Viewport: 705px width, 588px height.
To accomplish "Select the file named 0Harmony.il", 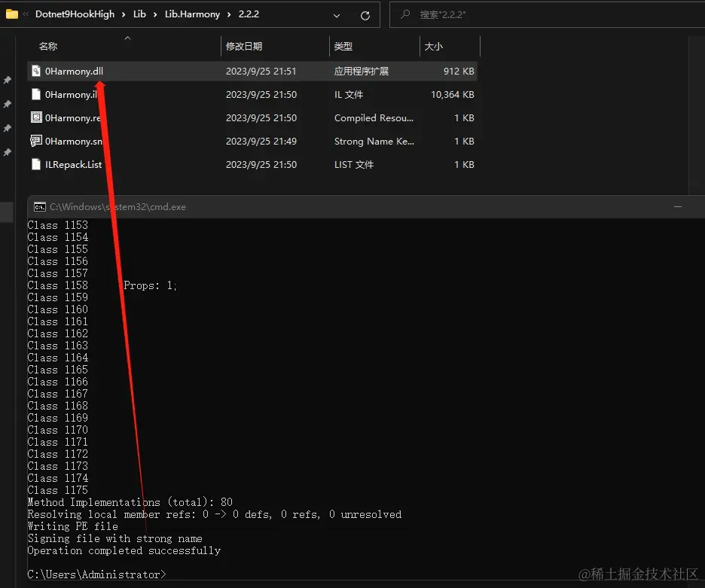I will [x=71, y=94].
